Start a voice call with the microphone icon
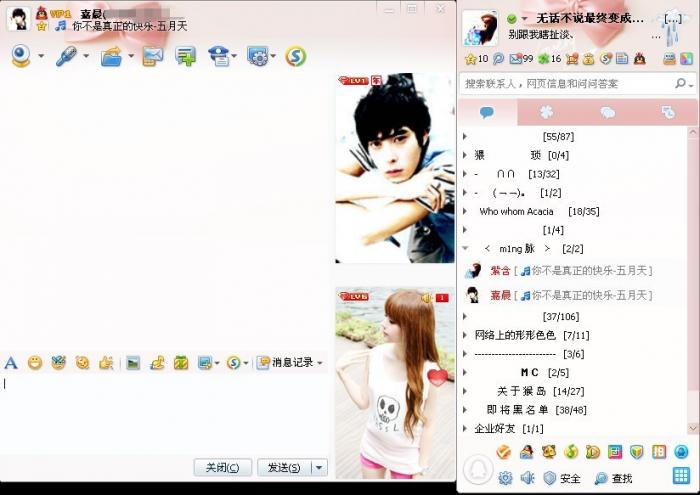700x495 pixels. 66,56
